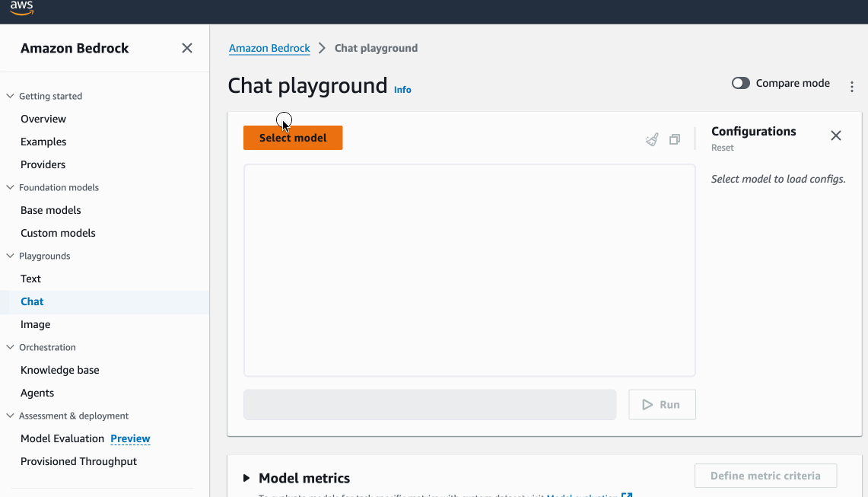Open the three-dot more options menu
868x497 pixels.
[852, 87]
